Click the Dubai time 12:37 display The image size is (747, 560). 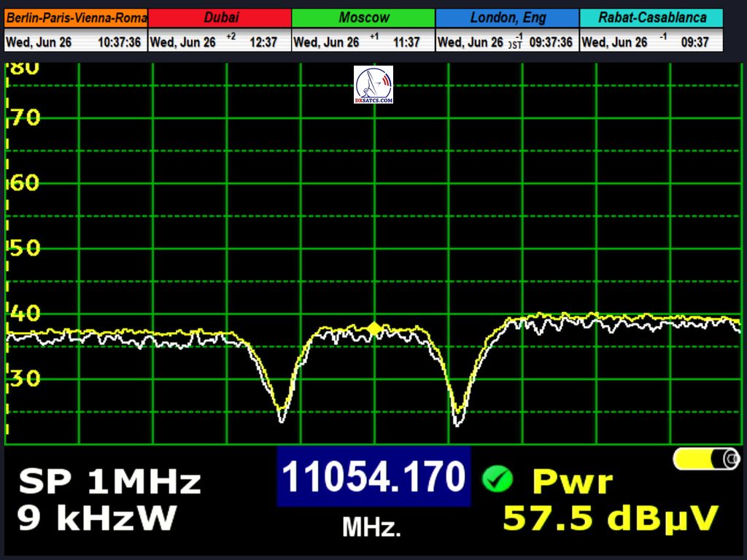coord(263,42)
